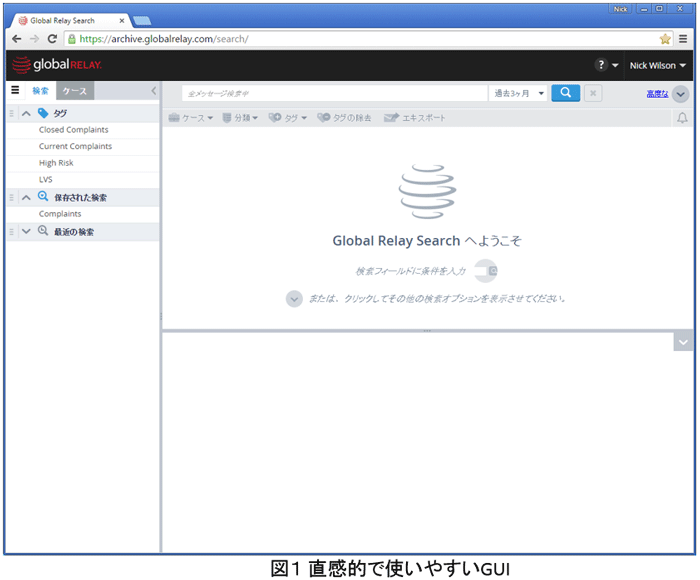Click the 保存された検索 section drag handle
The image size is (700, 580).
click(12, 197)
